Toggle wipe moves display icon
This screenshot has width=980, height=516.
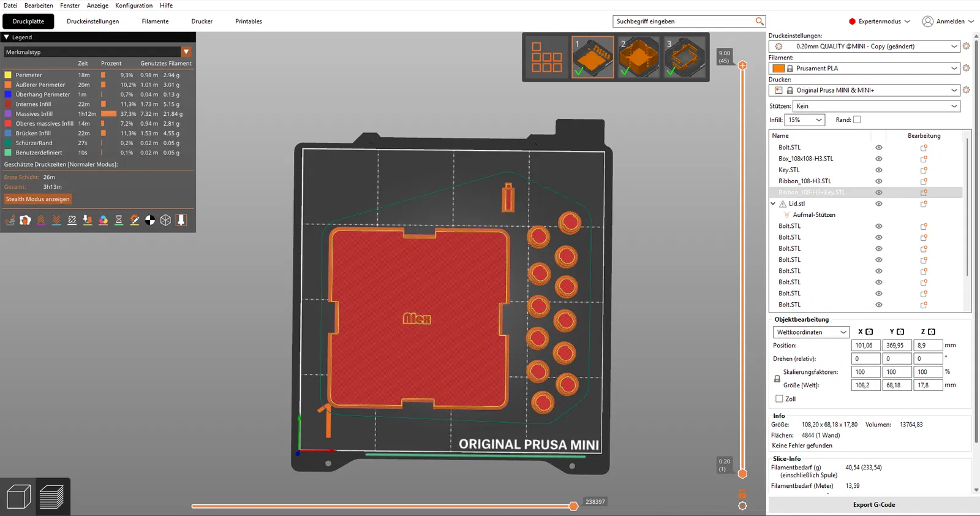tap(25, 220)
